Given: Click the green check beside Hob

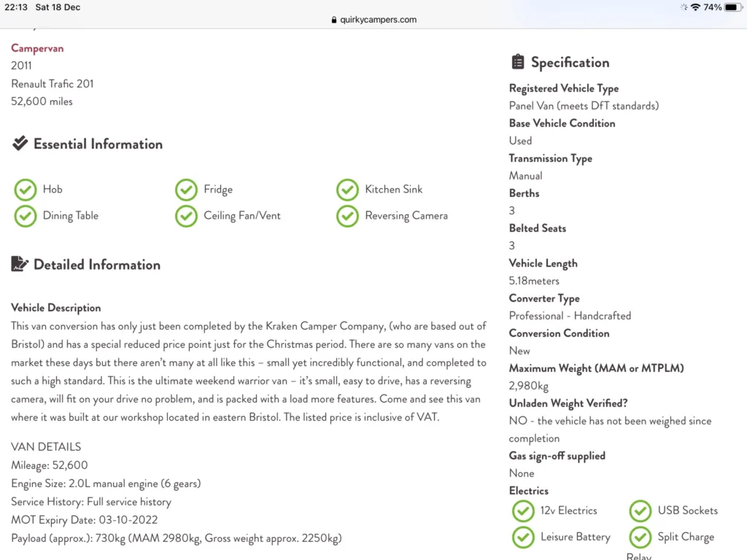Looking at the screenshot, I should pyautogui.click(x=26, y=190).
